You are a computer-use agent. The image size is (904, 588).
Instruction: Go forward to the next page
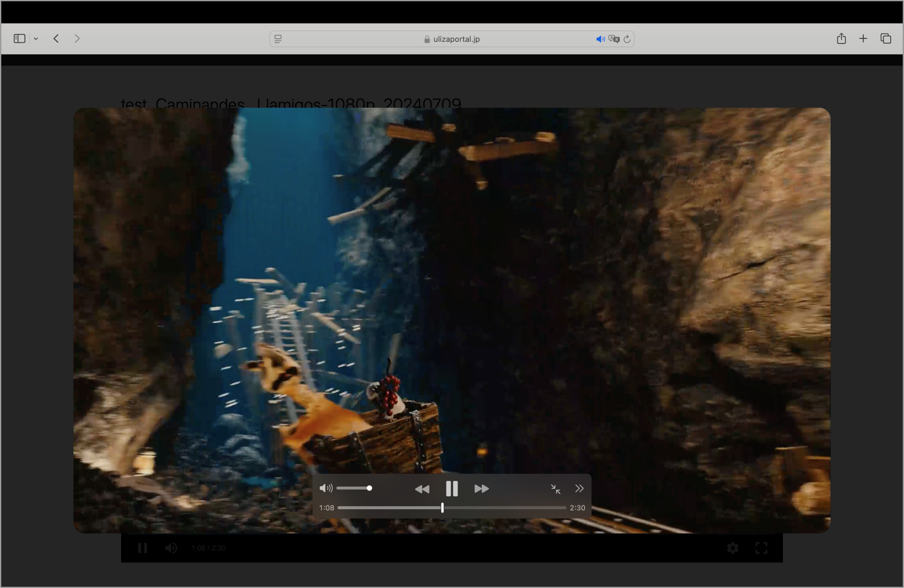[77, 38]
